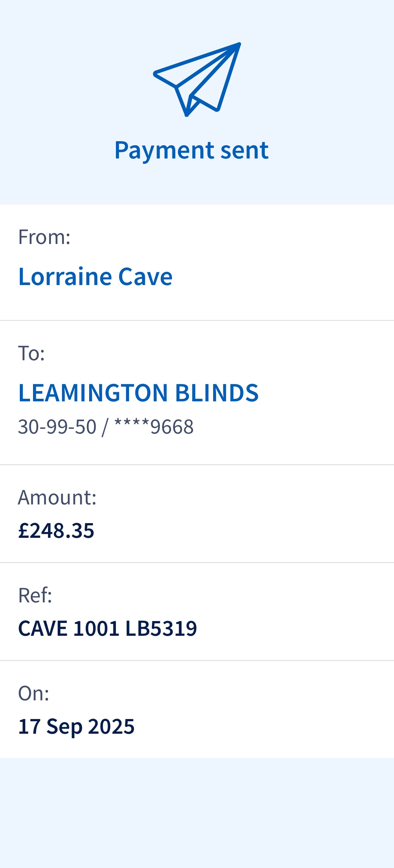Select the date 17 Sep 2025
This screenshot has height=868, width=394.
point(76,726)
